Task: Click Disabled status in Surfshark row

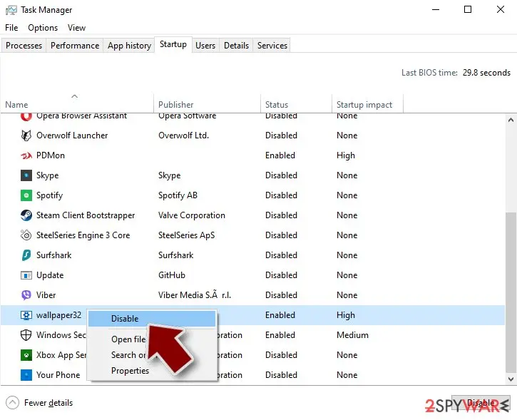Action: pos(281,255)
